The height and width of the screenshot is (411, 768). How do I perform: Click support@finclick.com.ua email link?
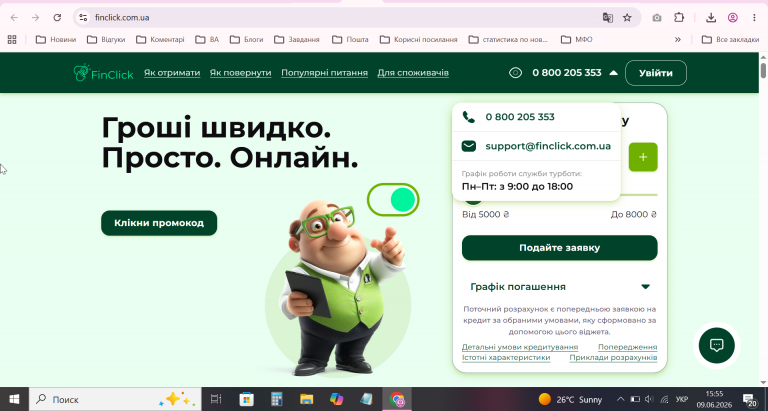click(548, 146)
